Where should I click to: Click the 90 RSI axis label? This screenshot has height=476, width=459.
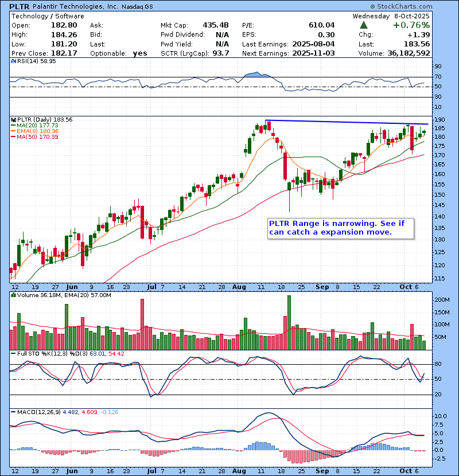click(x=438, y=67)
